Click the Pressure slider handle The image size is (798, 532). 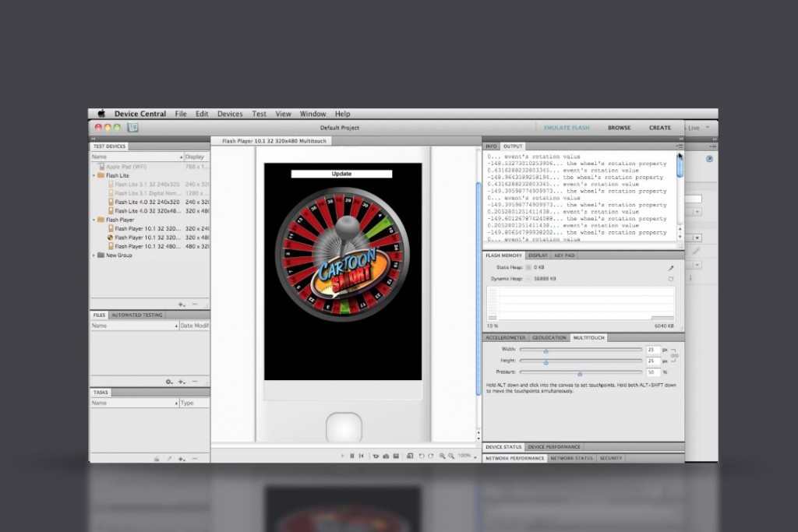click(x=581, y=372)
